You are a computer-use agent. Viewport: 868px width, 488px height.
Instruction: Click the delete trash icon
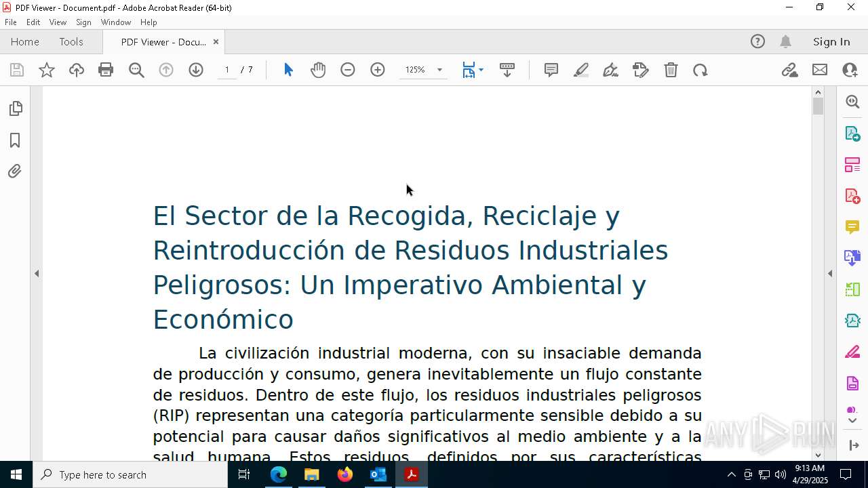671,70
